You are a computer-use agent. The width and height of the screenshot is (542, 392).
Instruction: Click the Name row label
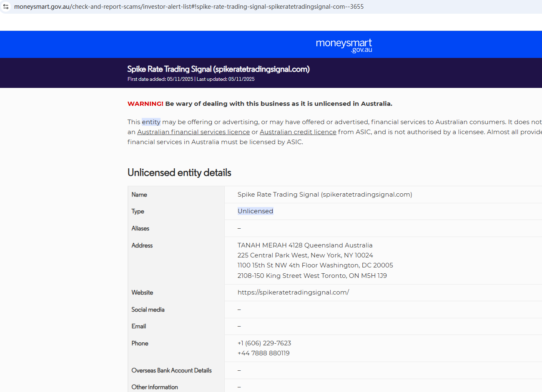139,195
